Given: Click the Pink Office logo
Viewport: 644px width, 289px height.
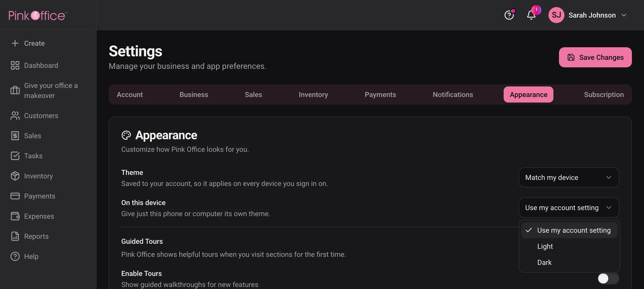Looking at the screenshot, I should tap(38, 15).
